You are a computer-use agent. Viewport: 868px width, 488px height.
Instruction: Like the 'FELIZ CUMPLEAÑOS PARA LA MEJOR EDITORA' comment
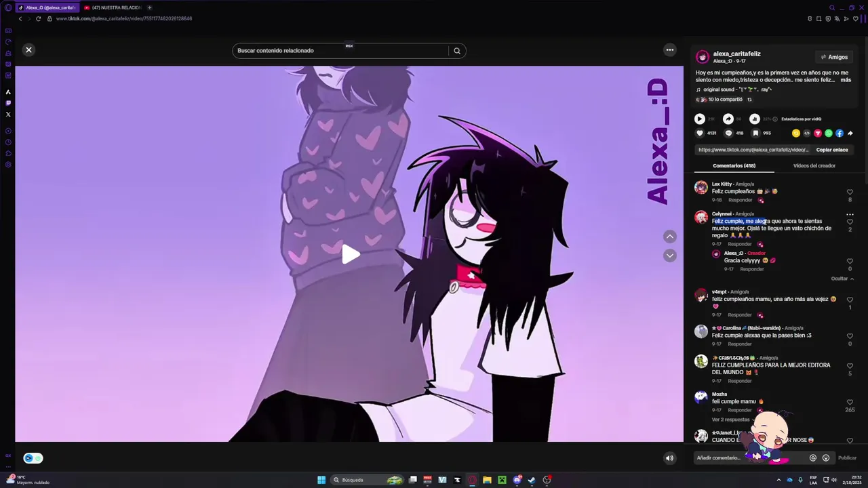[x=850, y=366]
